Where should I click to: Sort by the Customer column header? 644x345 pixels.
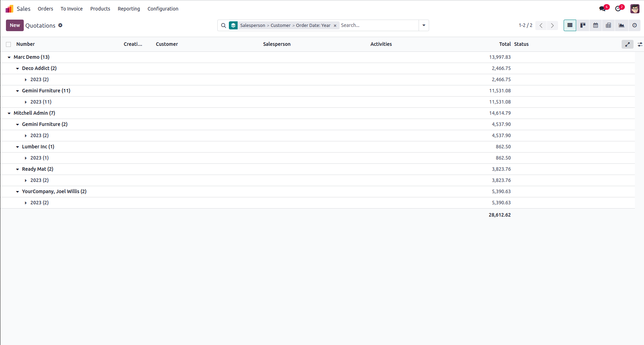click(x=167, y=44)
